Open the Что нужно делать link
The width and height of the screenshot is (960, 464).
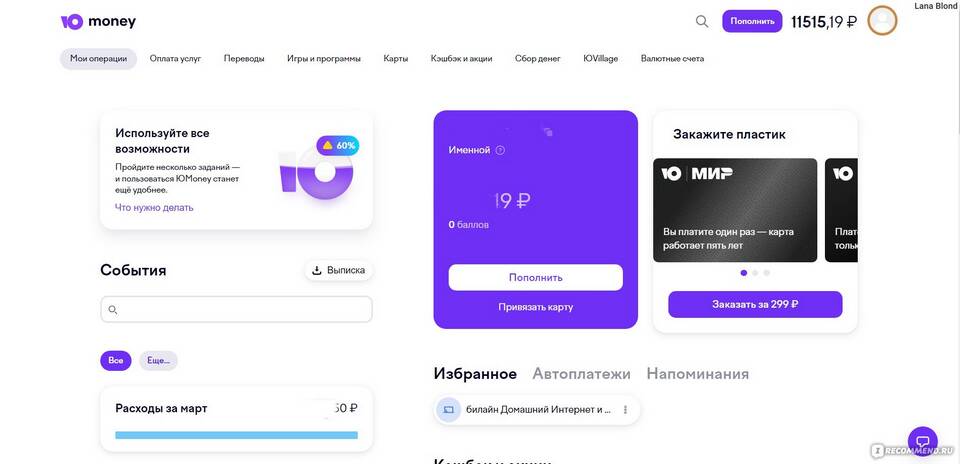(154, 208)
